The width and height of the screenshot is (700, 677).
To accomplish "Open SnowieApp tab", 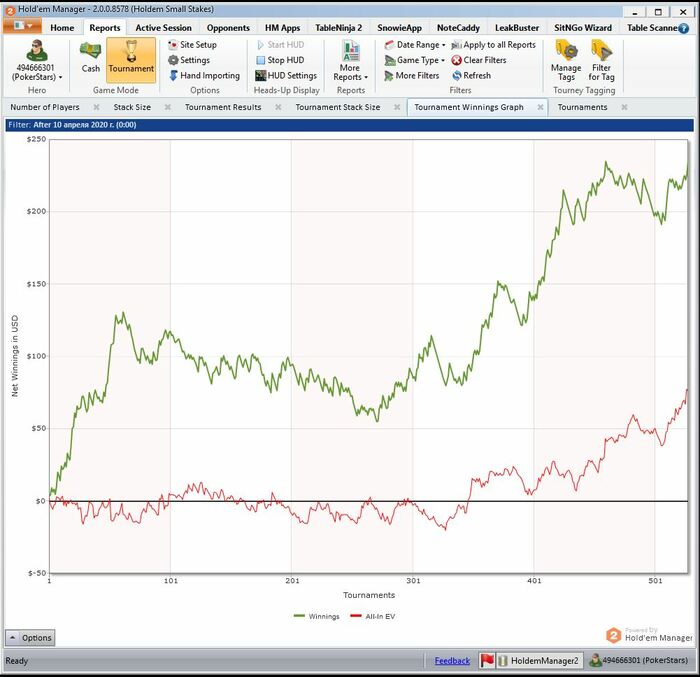I will click(399, 28).
